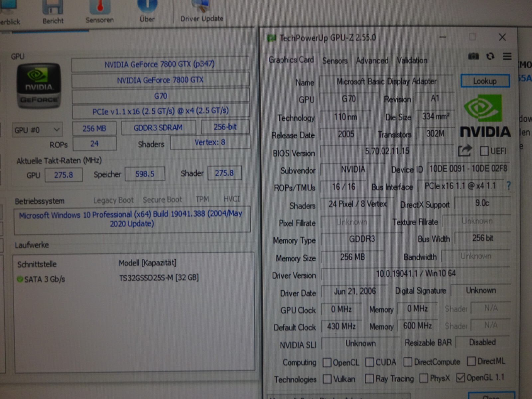The image size is (532, 399).
Task: Click the Bus Interface PCIe x16 1.1 field
Action: point(460,186)
